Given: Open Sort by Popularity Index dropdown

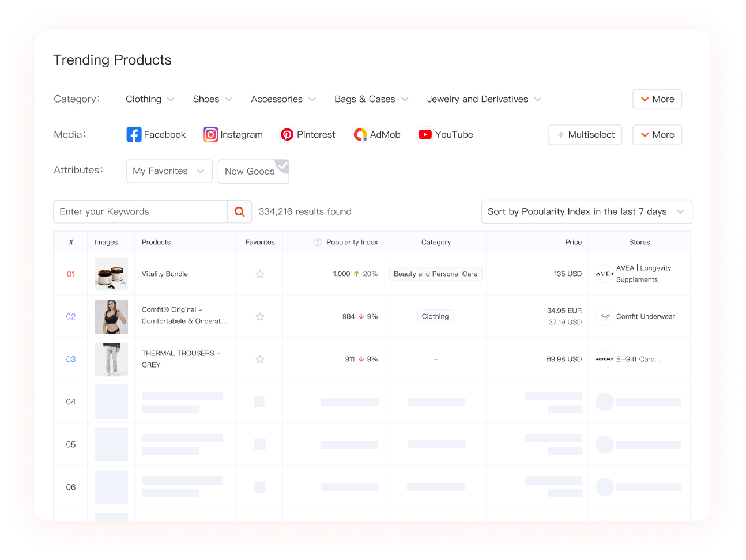Looking at the screenshot, I should point(586,212).
